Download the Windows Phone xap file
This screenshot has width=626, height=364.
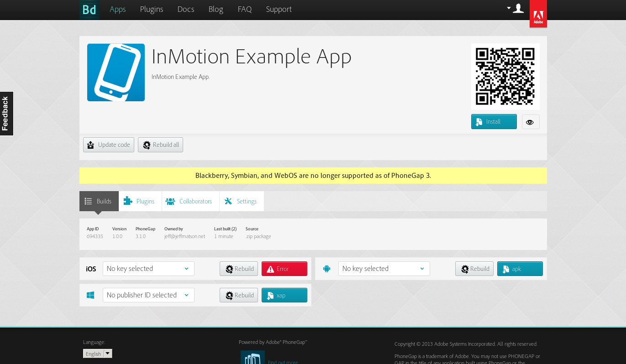tap(284, 295)
